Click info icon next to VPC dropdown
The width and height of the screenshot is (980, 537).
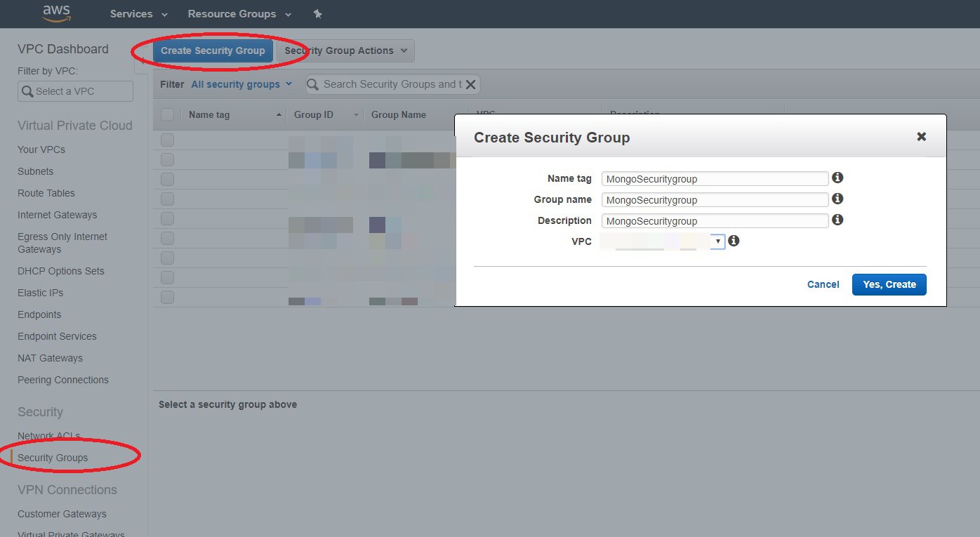click(x=734, y=241)
